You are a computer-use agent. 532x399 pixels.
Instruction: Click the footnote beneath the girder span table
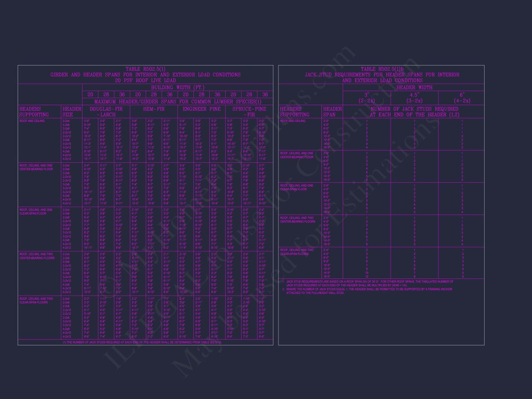coord(142,342)
